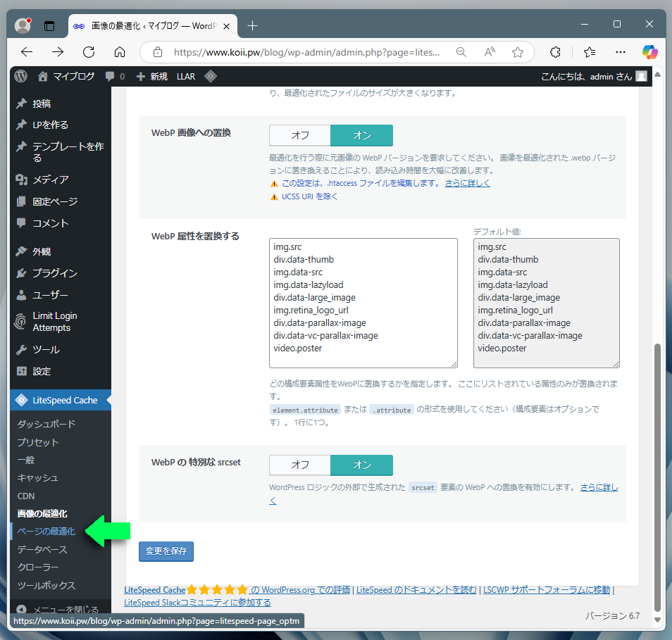672x640 pixels.
Task: Open the LLAR admin bar menu
Action: pyautogui.click(x=186, y=76)
